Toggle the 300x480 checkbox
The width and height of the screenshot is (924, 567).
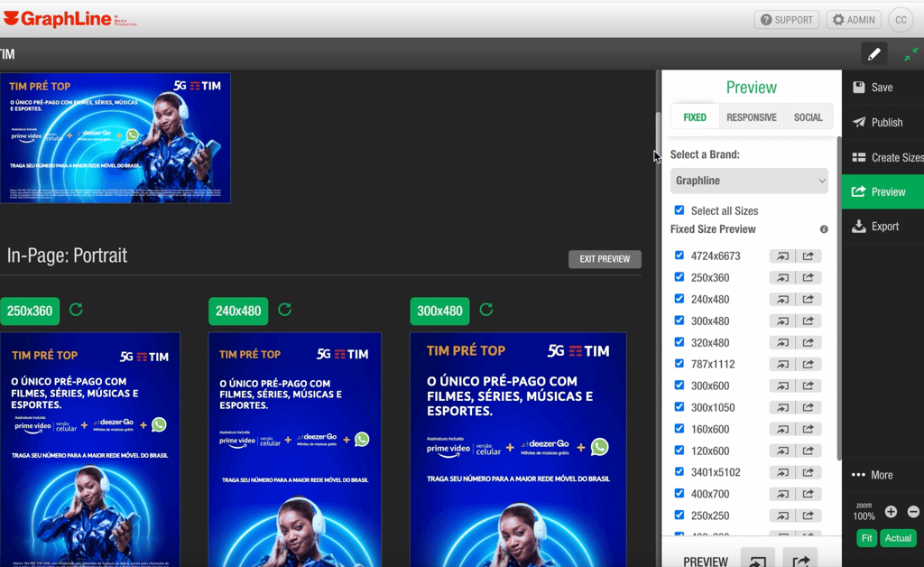(679, 321)
